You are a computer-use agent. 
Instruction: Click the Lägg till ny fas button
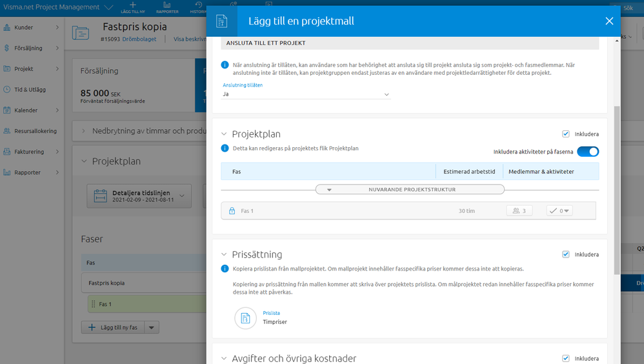click(114, 327)
